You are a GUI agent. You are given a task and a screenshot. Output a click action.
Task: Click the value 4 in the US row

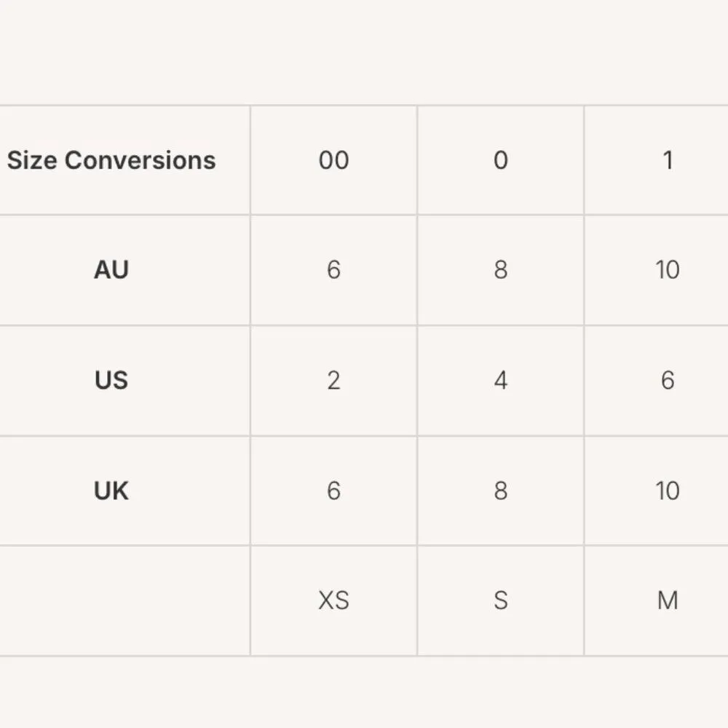500,380
